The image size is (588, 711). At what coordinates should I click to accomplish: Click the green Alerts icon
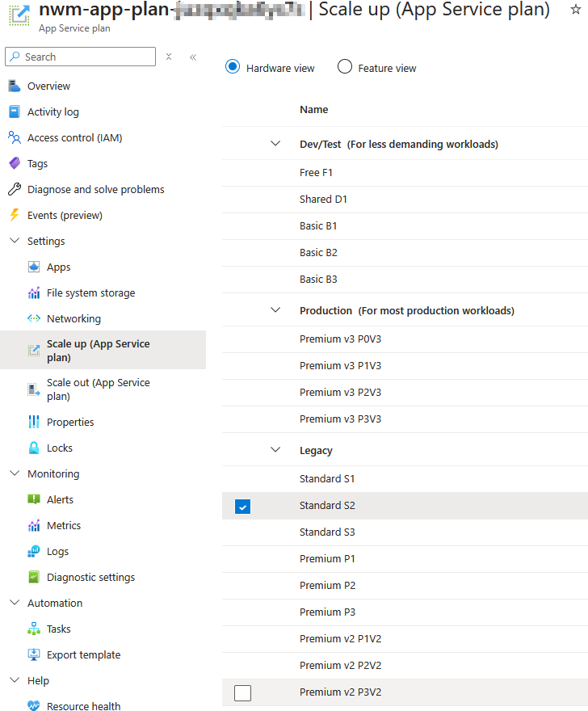pos(34,499)
